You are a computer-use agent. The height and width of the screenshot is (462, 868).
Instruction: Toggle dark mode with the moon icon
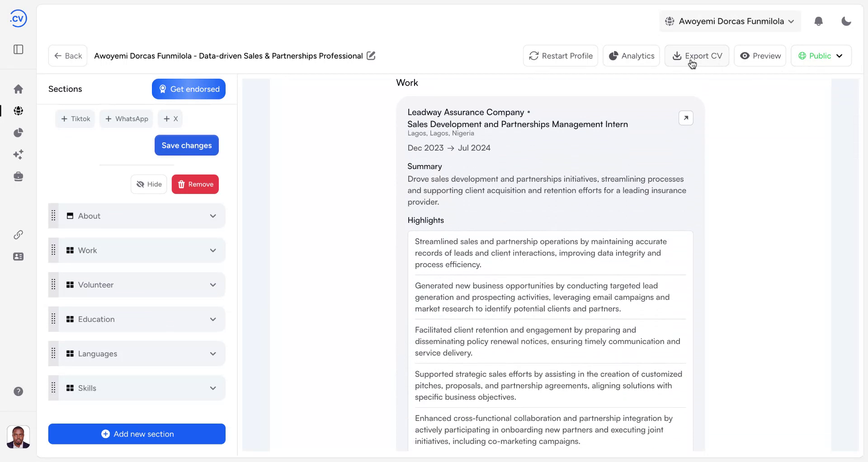[x=846, y=21]
